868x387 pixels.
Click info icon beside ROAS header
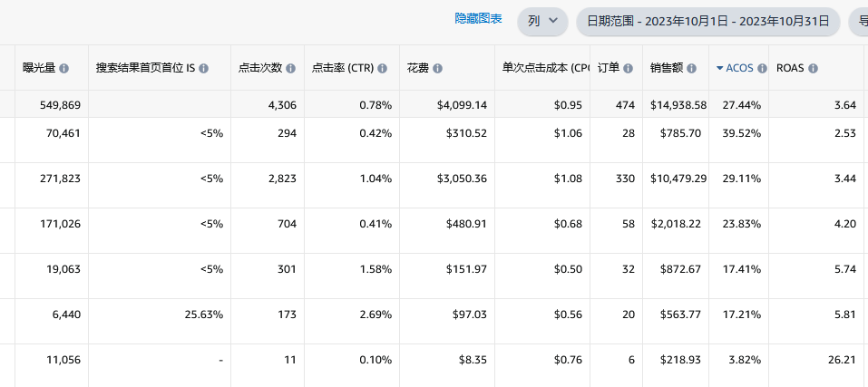(813, 69)
